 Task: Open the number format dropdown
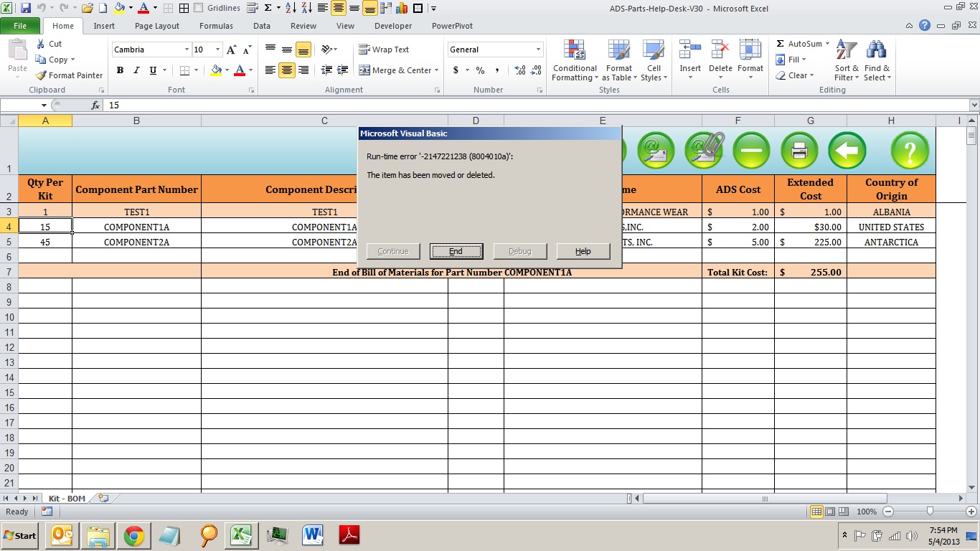pos(538,50)
